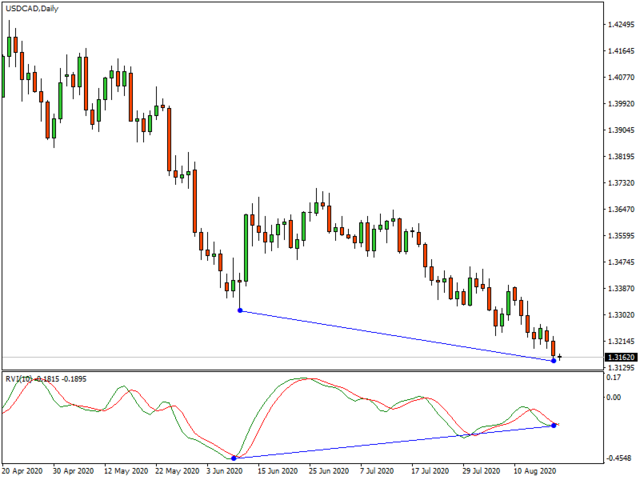Click the 22 May 2020 date label
The image size is (640, 480).
point(177,471)
